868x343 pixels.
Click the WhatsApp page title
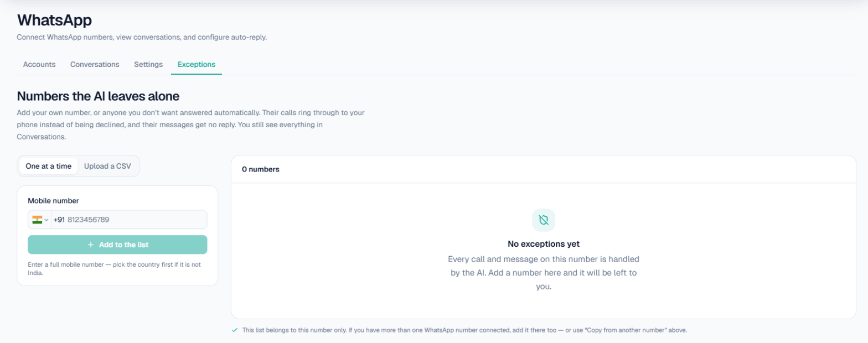[x=54, y=20]
